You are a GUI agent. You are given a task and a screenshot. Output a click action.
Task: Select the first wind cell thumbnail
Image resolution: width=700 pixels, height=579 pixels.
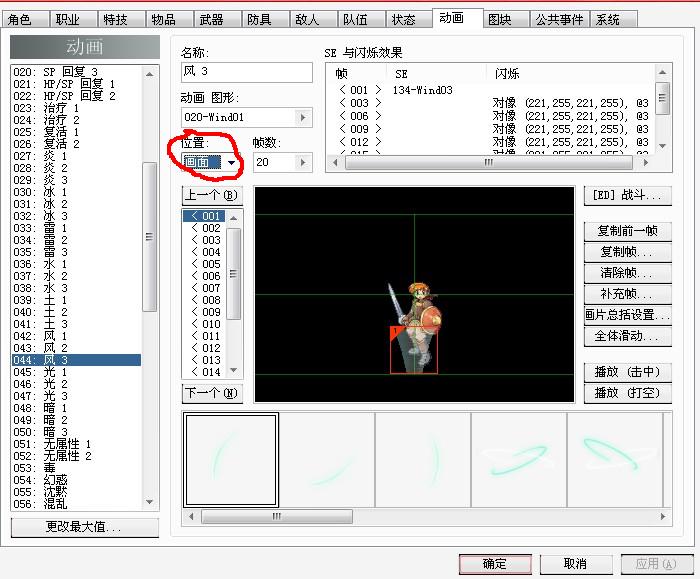point(231,460)
